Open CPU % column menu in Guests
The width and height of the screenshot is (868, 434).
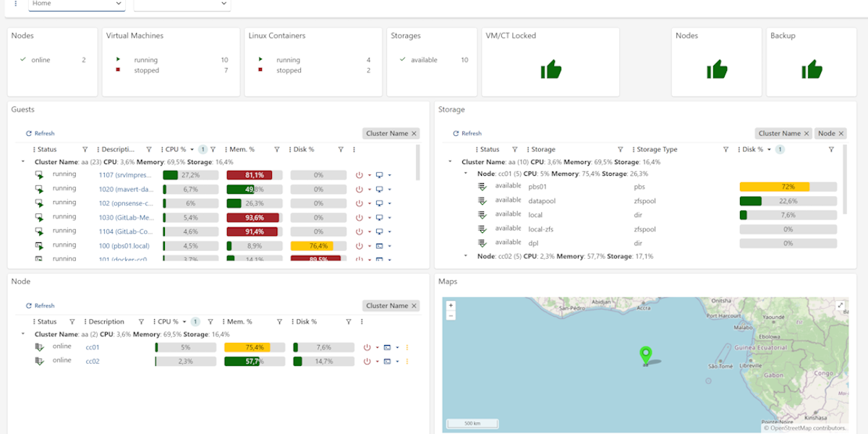pyautogui.click(x=161, y=150)
